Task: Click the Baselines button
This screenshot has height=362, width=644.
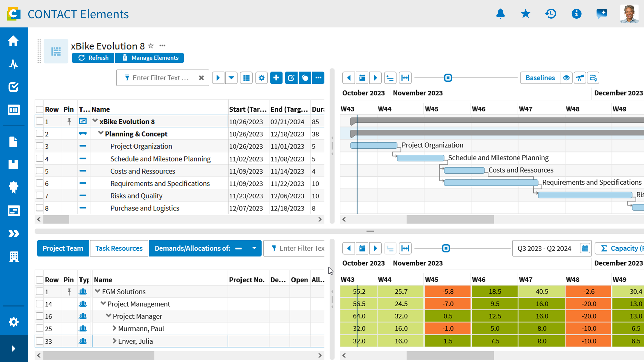Action: pyautogui.click(x=540, y=78)
